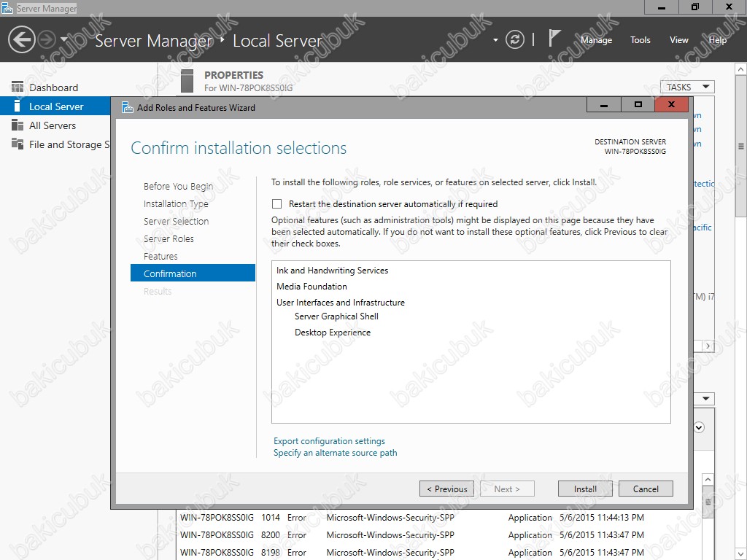The width and height of the screenshot is (747, 560).
Task: Click Specify an alternate source path link
Action: [x=335, y=453]
